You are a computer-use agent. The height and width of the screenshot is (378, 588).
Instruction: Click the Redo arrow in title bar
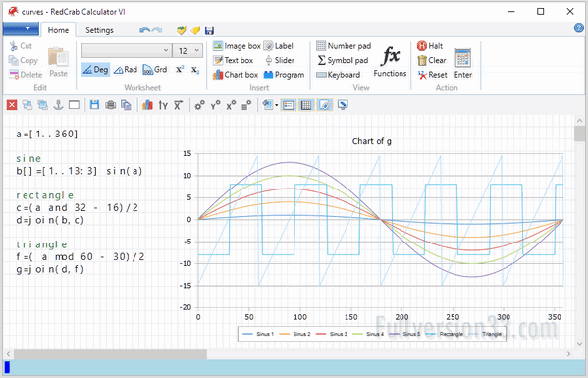tap(157, 30)
